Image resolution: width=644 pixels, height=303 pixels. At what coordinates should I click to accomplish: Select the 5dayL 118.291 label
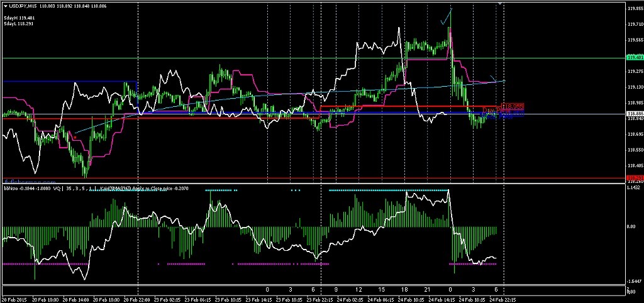pyautogui.click(x=18, y=23)
